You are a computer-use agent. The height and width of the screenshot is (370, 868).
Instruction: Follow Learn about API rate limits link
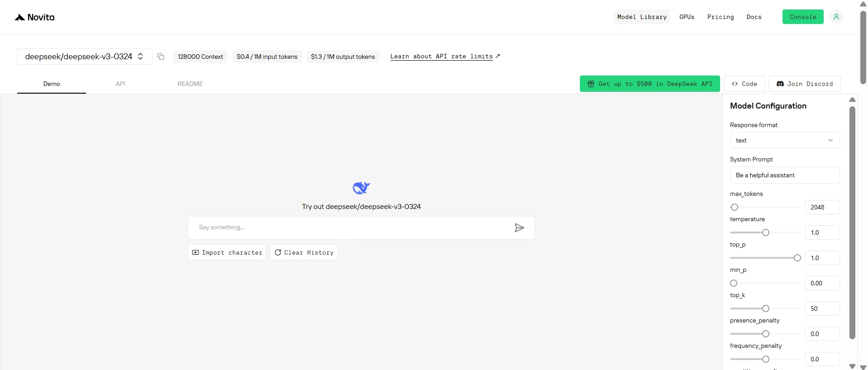click(445, 57)
